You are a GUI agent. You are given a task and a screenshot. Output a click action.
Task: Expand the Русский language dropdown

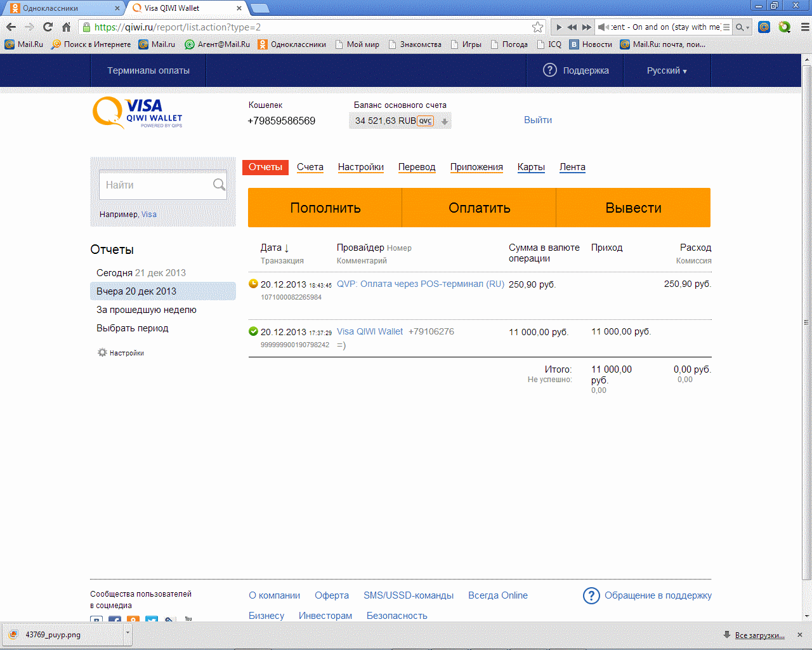667,70
